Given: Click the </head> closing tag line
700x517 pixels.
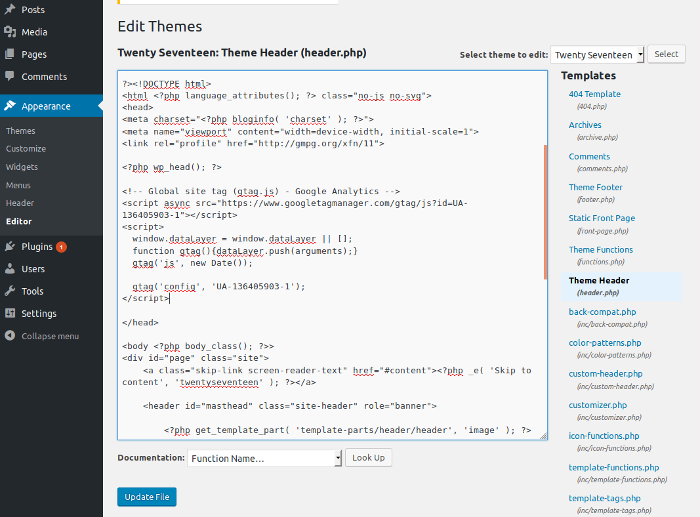Looking at the screenshot, I should (140, 322).
